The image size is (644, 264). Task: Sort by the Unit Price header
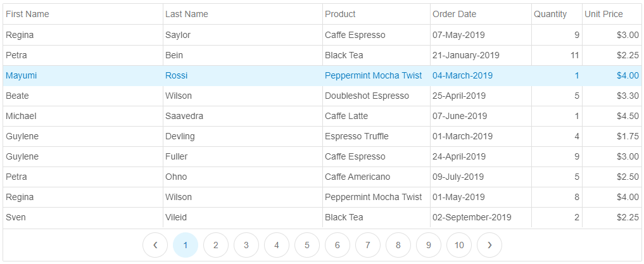612,14
